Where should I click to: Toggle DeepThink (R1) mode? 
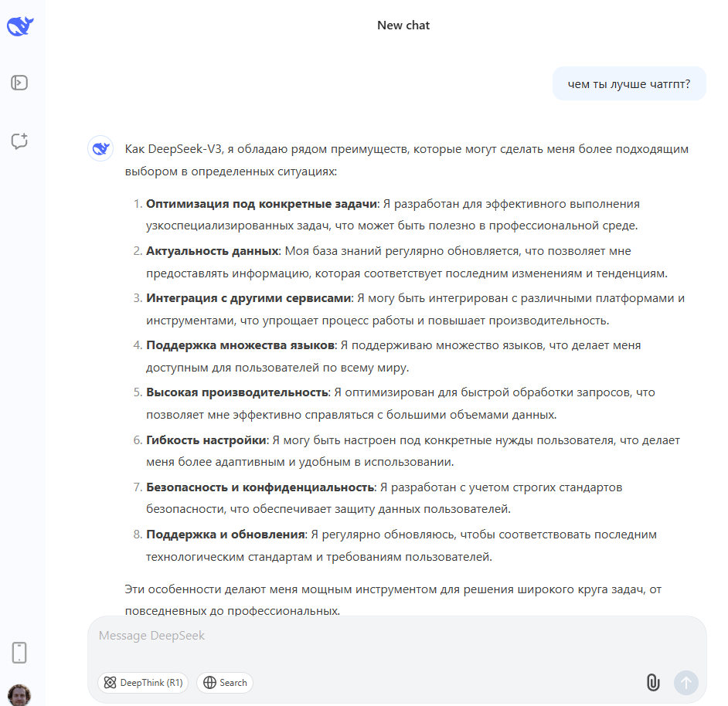click(x=143, y=682)
